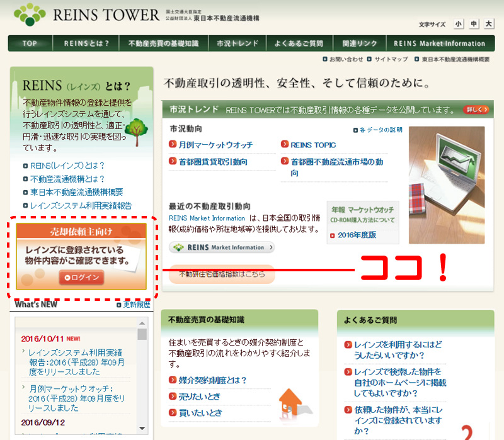Open 関連リンク navigation tab
The image size is (504, 440).
pos(359,43)
